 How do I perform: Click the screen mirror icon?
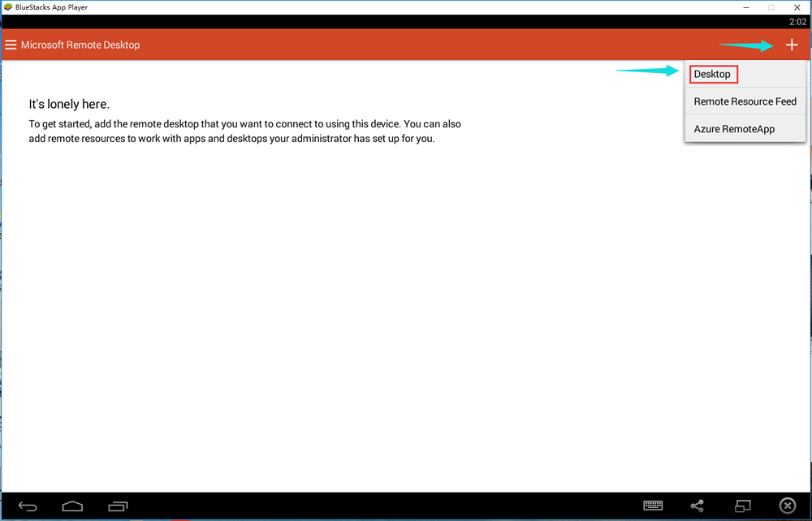(x=743, y=506)
